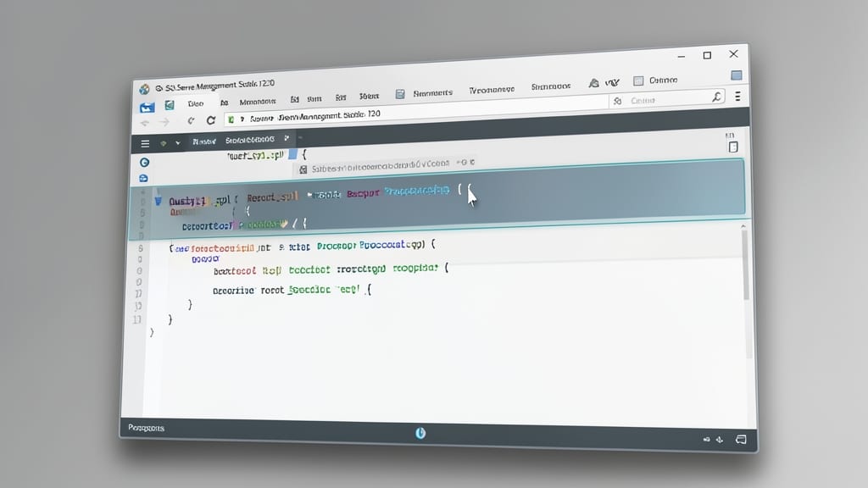Screen dimensions: 868x488
Task: Open the three-dot kebab menu
Action: (x=737, y=97)
